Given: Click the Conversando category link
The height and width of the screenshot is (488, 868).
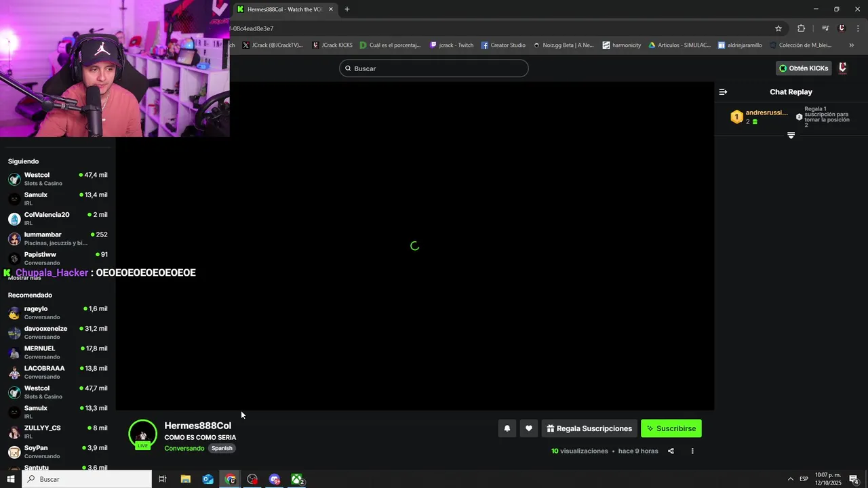Looking at the screenshot, I should click(x=184, y=448).
